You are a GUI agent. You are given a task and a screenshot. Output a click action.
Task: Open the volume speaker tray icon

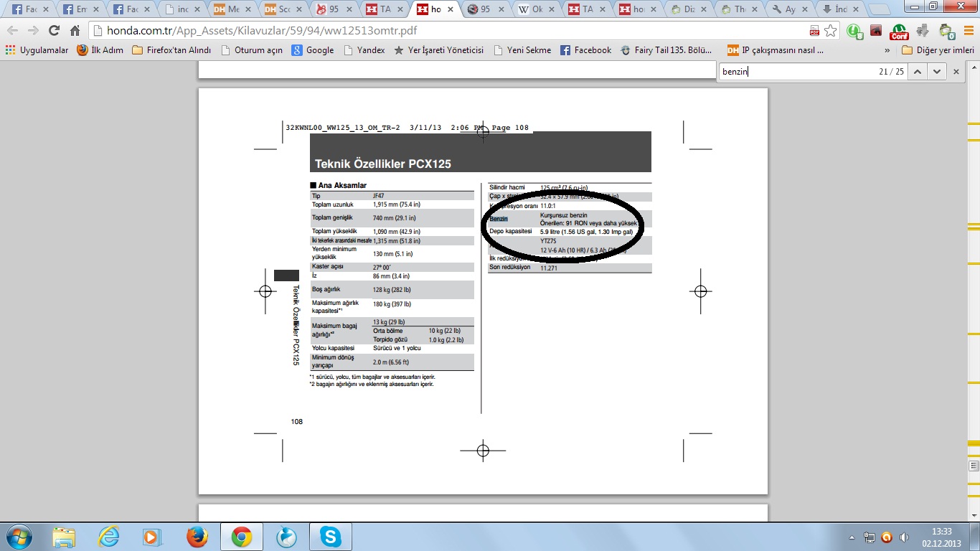[905, 537]
